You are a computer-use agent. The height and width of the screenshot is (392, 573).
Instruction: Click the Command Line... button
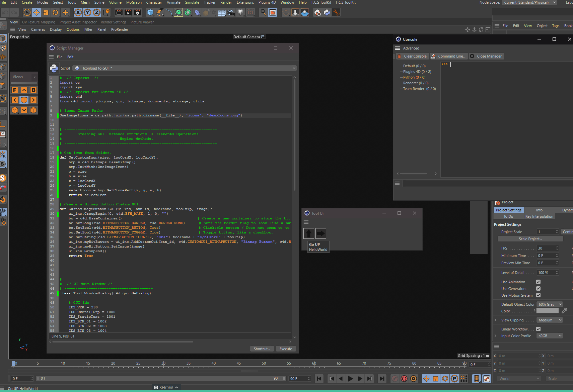(449, 56)
